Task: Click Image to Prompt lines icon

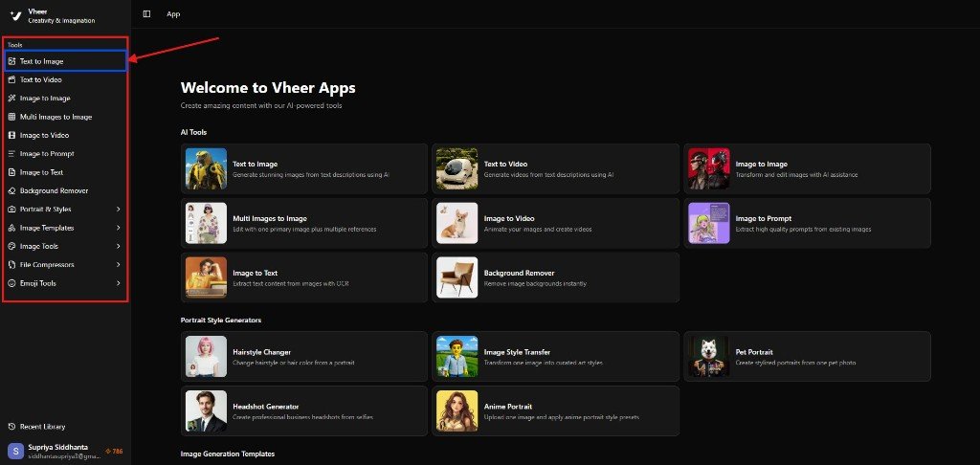Action: pos(11,154)
